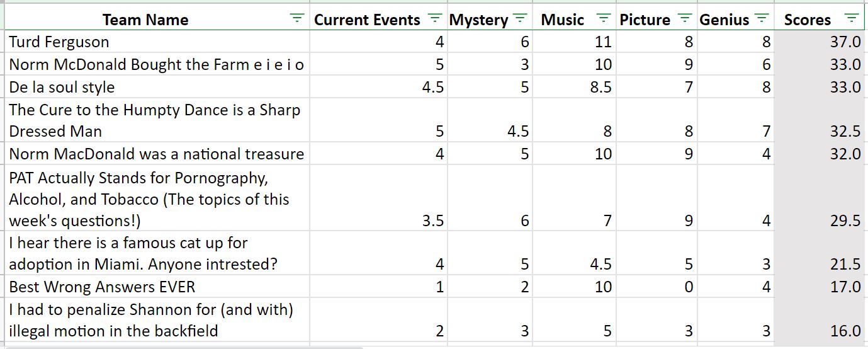Open the Scores column filter dropdown
The image size is (868, 349).
click(x=851, y=18)
